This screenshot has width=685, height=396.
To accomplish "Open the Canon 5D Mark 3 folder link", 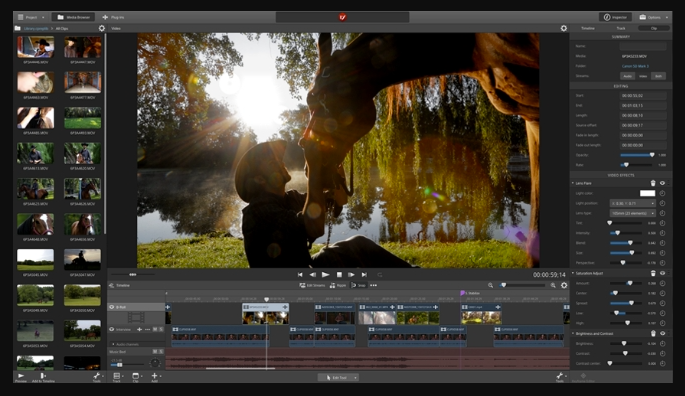I will coord(635,66).
